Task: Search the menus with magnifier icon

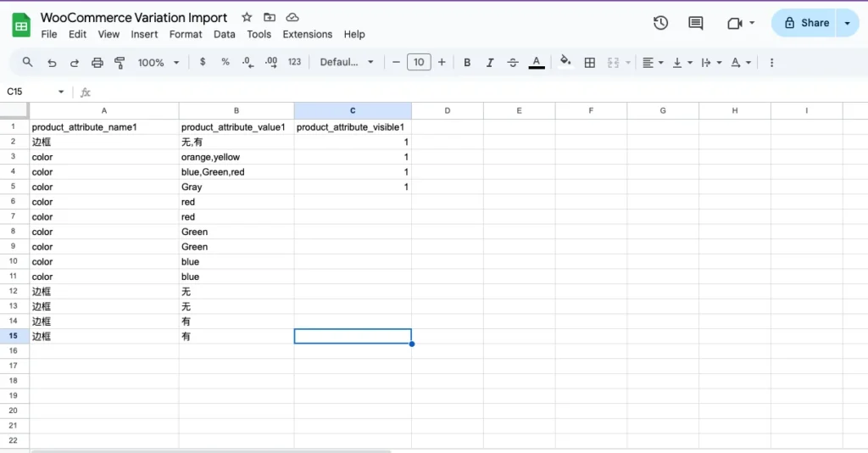Action: point(28,63)
